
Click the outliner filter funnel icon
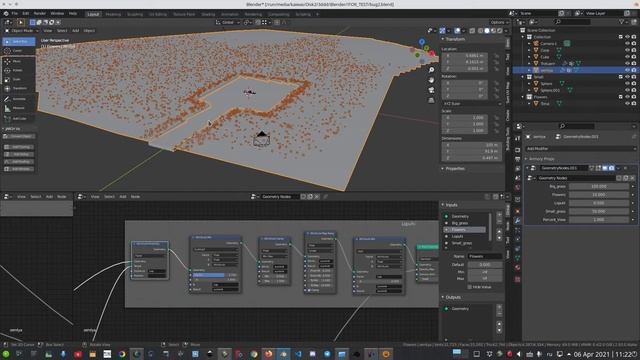622,22
